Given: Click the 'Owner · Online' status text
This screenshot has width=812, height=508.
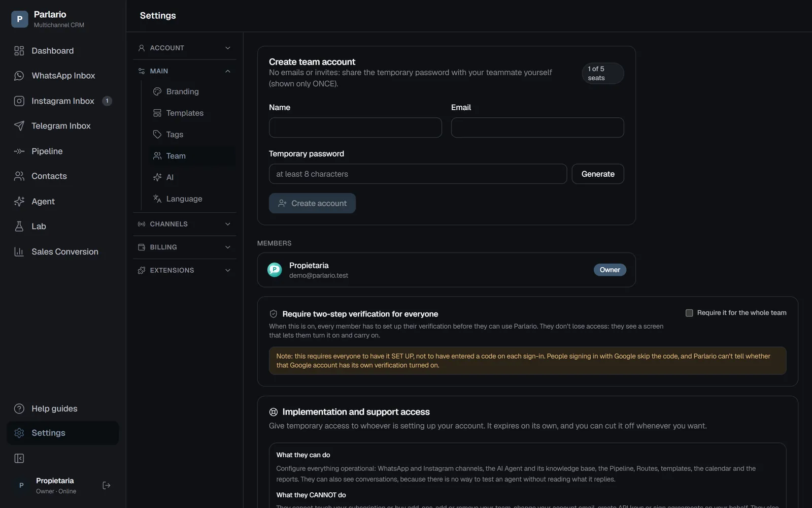Looking at the screenshot, I should [56, 491].
